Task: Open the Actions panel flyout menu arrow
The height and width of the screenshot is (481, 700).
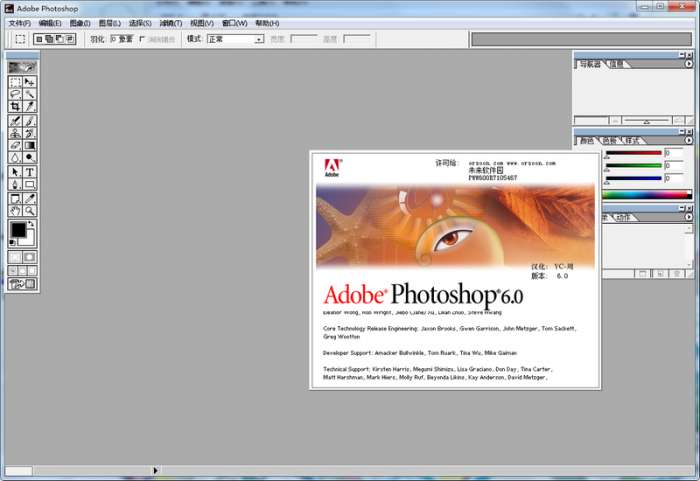Action: 689,217
